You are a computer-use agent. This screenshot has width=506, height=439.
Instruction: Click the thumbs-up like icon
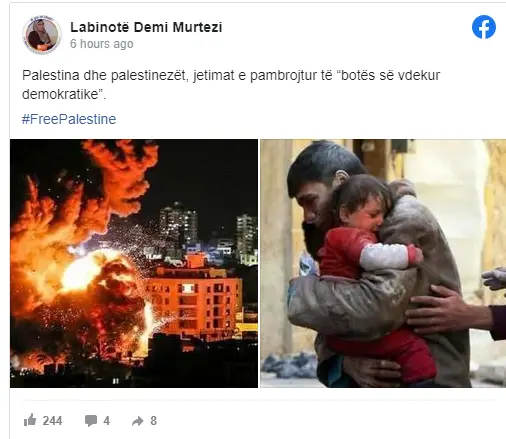[x=30, y=420]
